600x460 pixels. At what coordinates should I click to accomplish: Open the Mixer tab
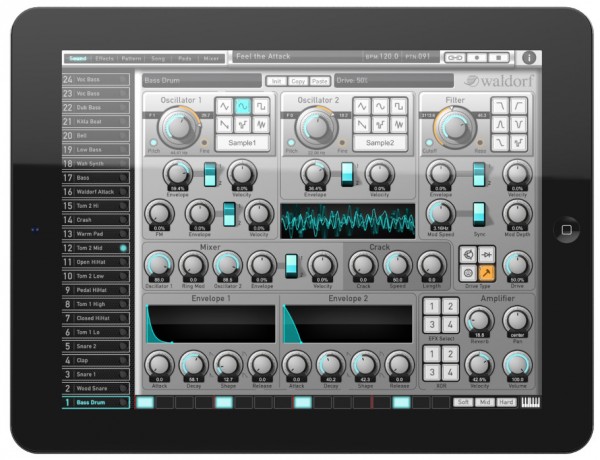click(x=212, y=58)
